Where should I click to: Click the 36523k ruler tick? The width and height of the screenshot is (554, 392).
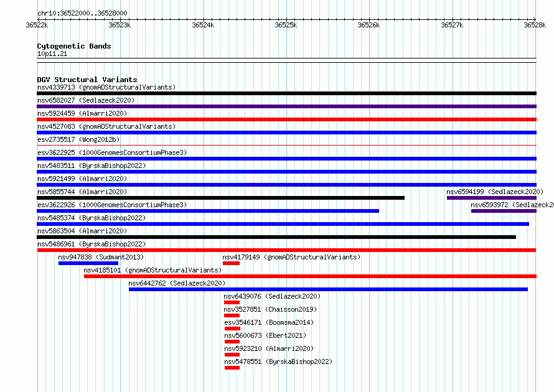(x=120, y=25)
